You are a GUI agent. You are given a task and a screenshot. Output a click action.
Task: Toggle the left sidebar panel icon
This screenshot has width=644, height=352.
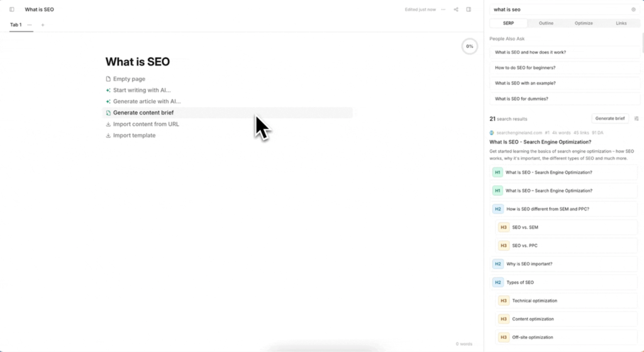click(12, 9)
